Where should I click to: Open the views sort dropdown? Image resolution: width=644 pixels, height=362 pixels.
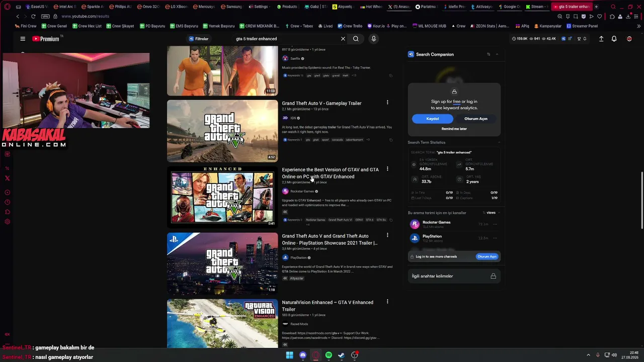click(x=492, y=213)
